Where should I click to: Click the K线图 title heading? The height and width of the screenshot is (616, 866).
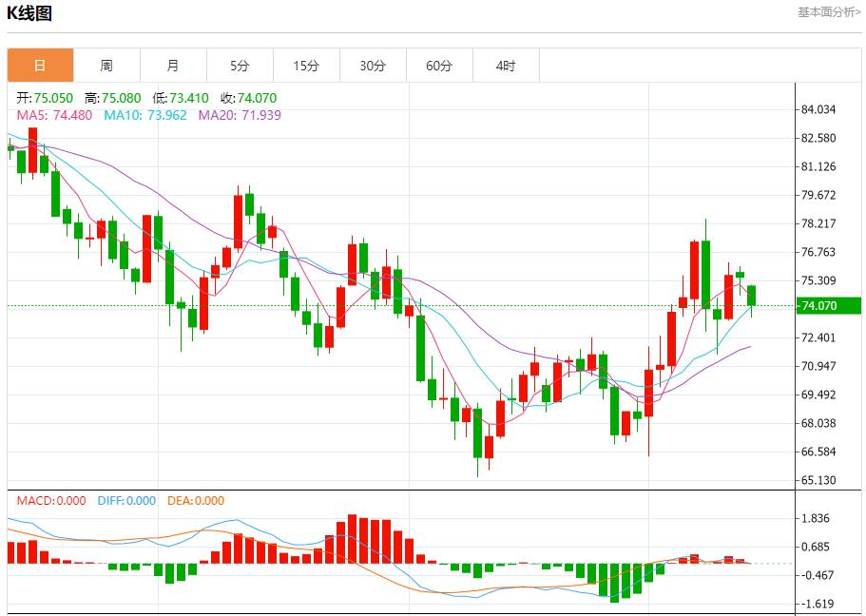pyautogui.click(x=29, y=13)
